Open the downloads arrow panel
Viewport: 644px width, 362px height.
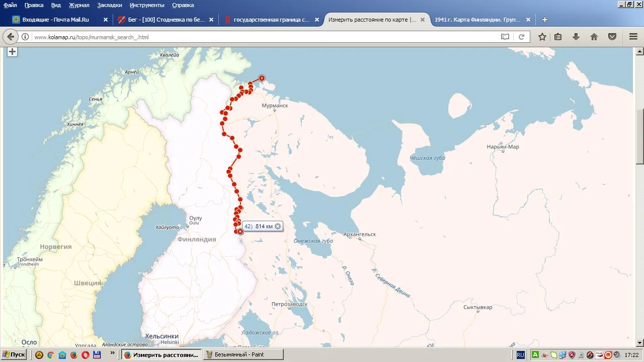tap(576, 37)
